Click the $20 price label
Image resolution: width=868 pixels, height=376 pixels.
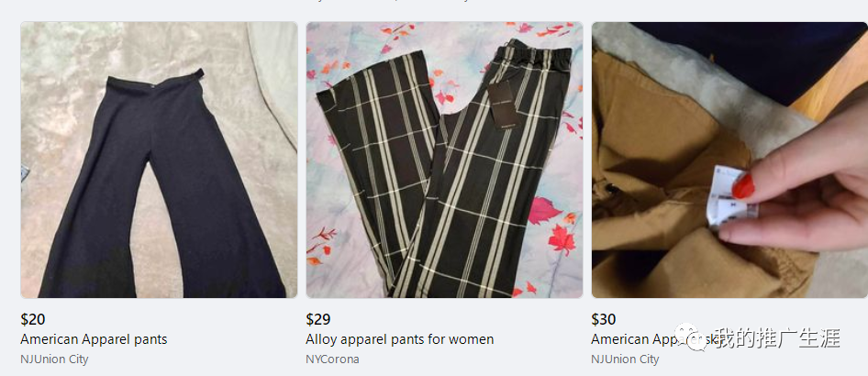click(x=33, y=319)
